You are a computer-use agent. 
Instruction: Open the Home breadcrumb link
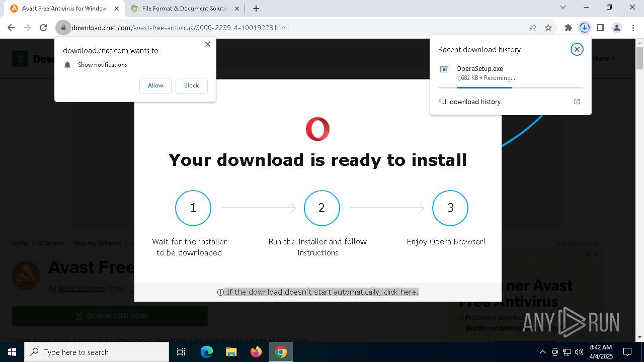20,243
